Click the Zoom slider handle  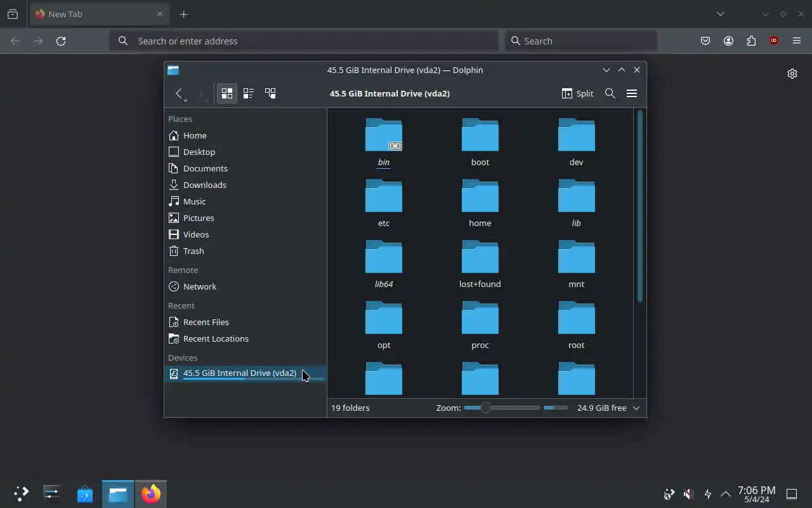pos(485,408)
